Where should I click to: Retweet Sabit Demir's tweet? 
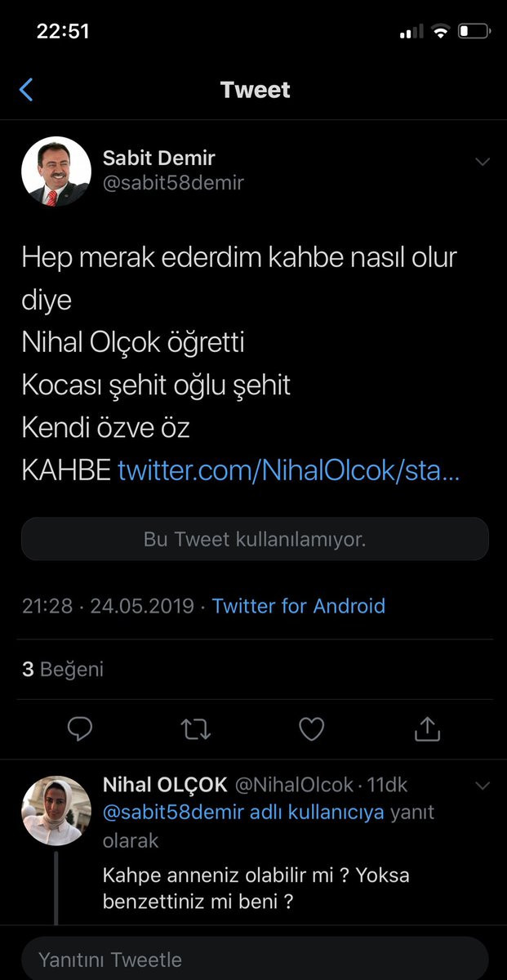point(195,728)
